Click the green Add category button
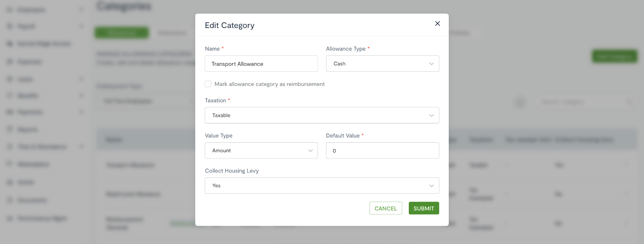This screenshot has width=644, height=244. pos(614,56)
